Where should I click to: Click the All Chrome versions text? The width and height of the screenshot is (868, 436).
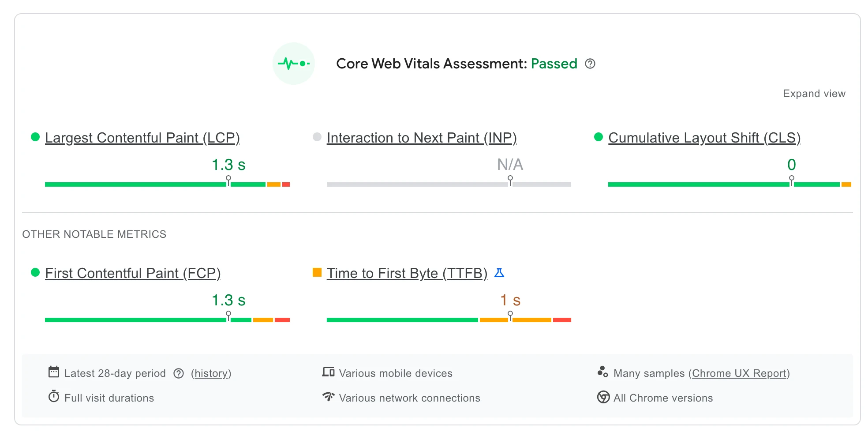663,398
